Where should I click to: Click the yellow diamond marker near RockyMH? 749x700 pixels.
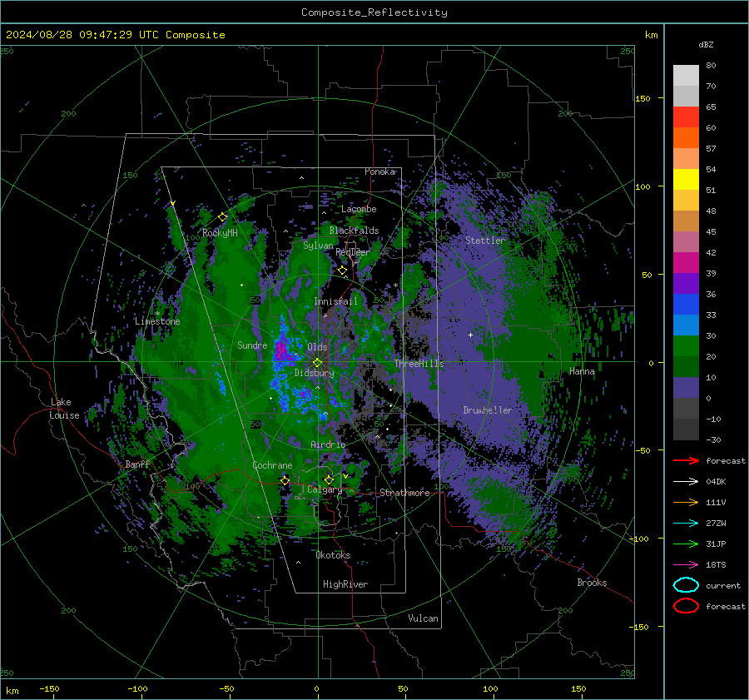(222, 217)
